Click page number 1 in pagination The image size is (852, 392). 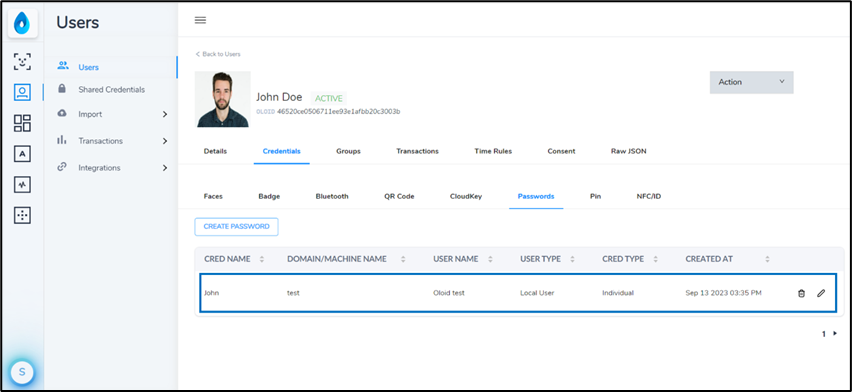pos(824,334)
